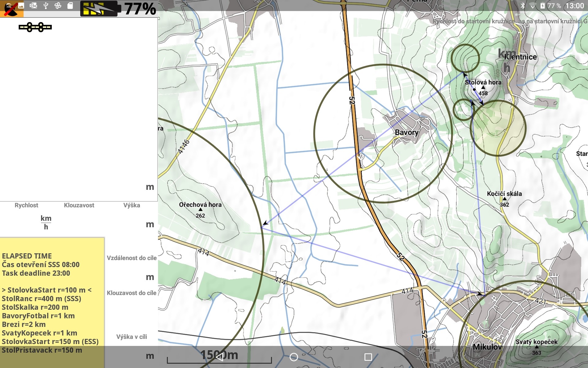588x368 pixels.
Task: Tap the BavoryFotbal turnpoint circle around Bavory
Action: (x=383, y=133)
